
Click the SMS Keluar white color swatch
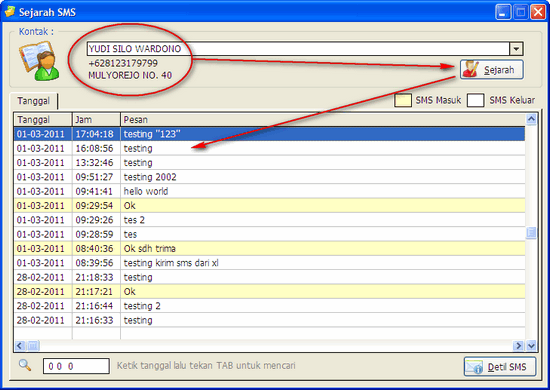476,100
